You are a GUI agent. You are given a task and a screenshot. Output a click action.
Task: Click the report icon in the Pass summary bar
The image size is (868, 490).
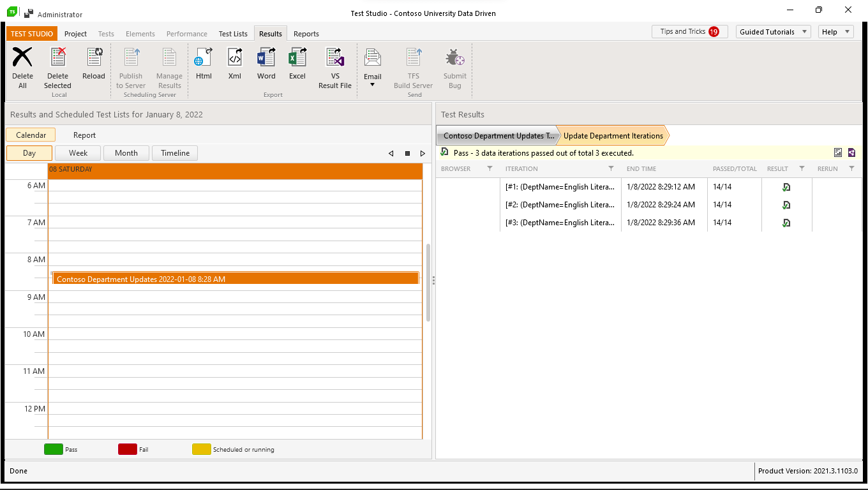tap(838, 152)
